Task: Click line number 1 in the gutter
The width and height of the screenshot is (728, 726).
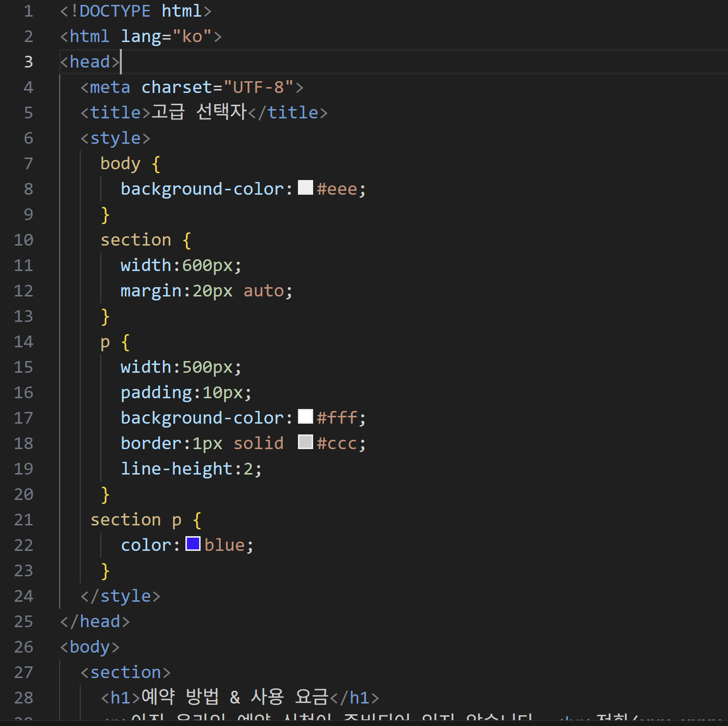Action: pyautogui.click(x=28, y=11)
